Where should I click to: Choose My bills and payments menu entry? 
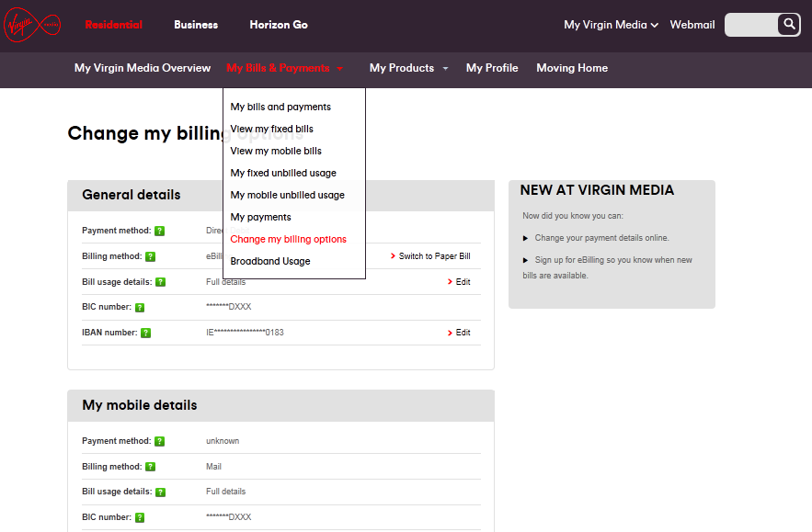tap(280, 107)
